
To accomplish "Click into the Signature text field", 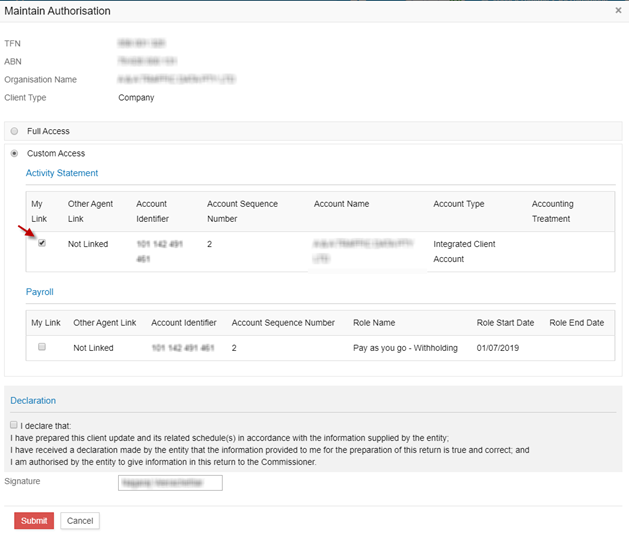I will click(169, 483).
